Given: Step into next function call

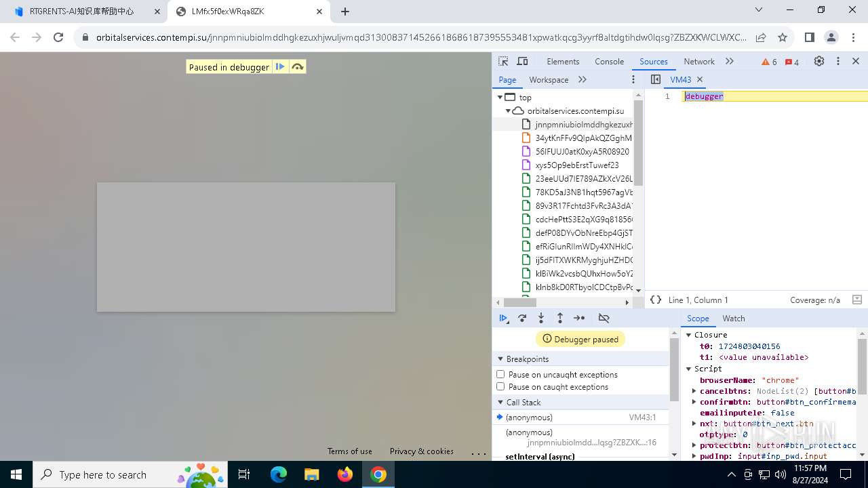Looking at the screenshot, I should coord(541,318).
